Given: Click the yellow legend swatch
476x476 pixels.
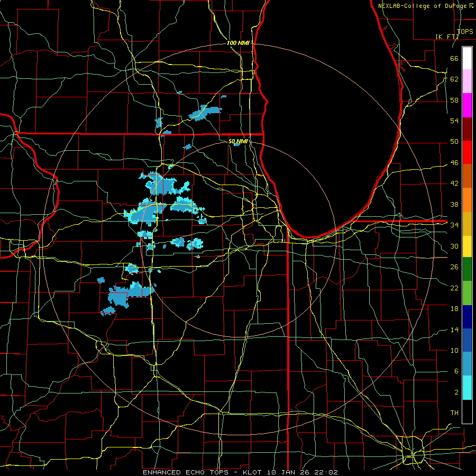Looking at the screenshot, I should [x=467, y=246].
